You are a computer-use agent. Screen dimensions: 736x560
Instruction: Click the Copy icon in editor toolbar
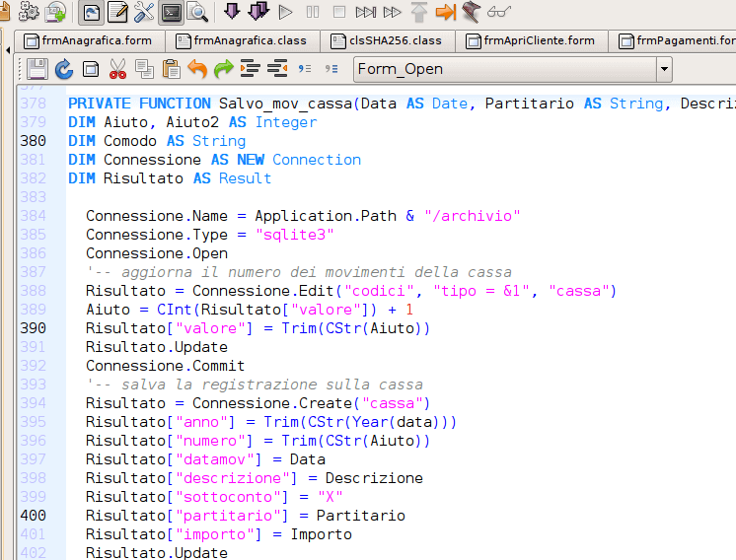point(144,69)
